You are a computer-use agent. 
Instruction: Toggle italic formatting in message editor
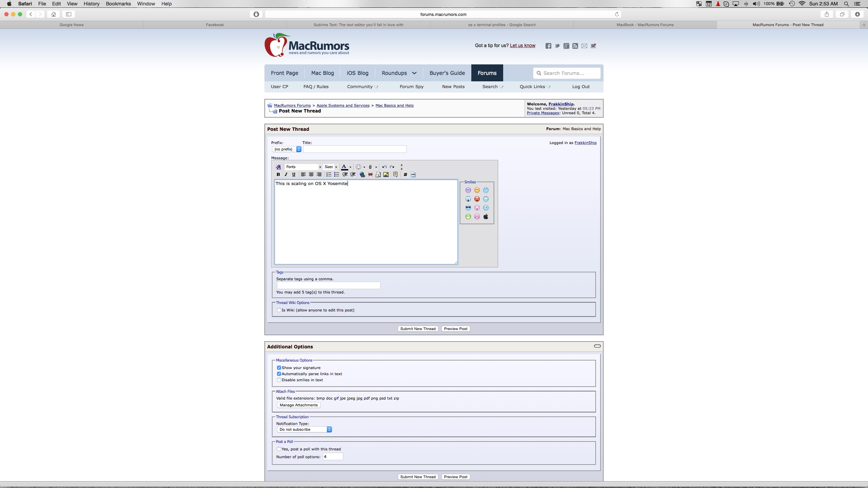click(286, 175)
